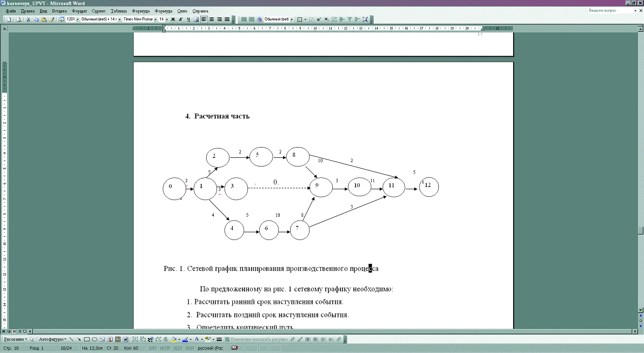This screenshot has width=644, height=353.
Task: Open the Сервис menu
Action: pos(98,11)
